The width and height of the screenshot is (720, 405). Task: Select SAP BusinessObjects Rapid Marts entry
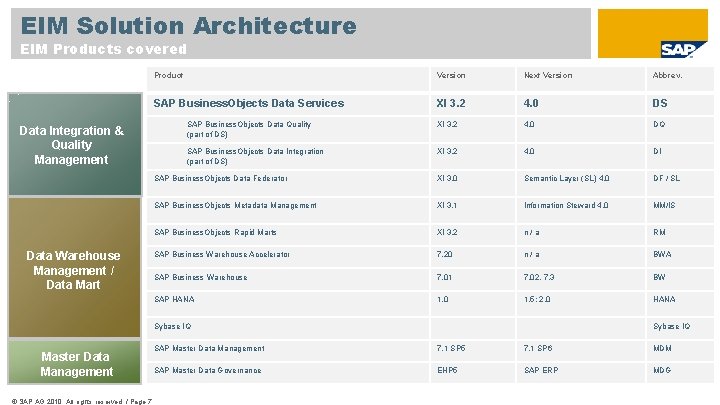click(x=213, y=232)
